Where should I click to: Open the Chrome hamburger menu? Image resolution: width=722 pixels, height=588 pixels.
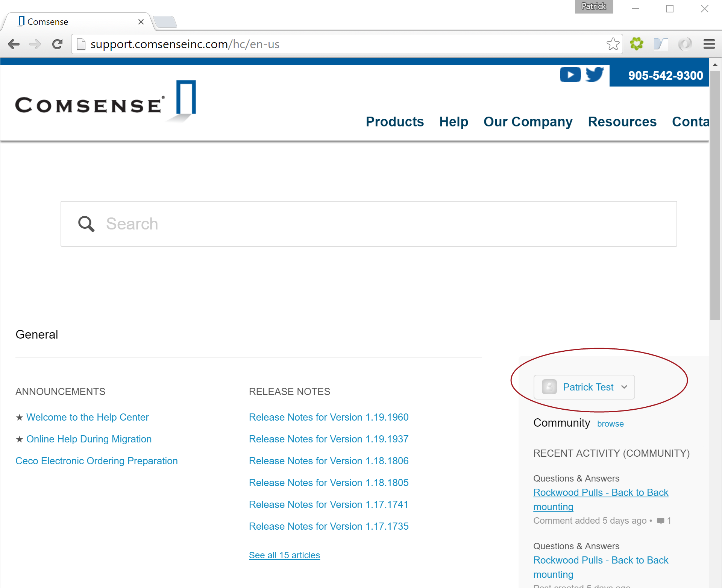coord(709,44)
